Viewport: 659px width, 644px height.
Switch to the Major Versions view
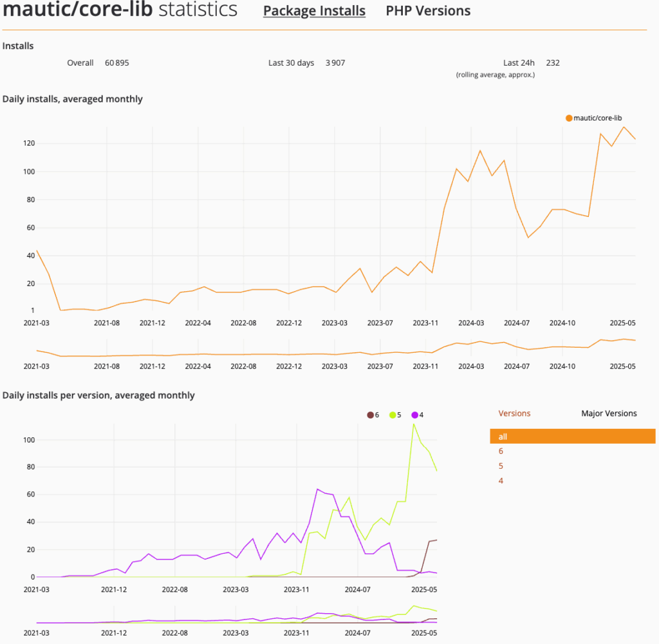coord(609,413)
